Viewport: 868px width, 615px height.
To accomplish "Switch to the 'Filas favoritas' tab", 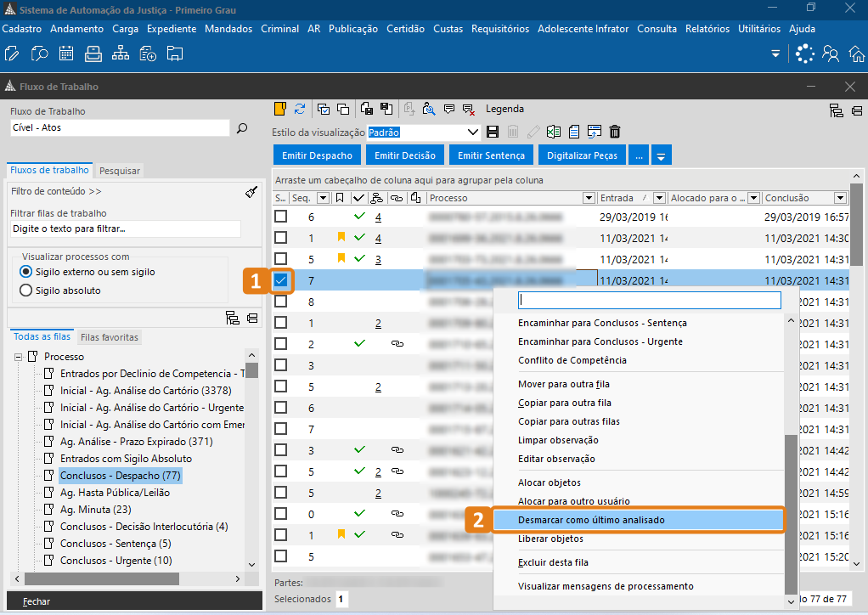I will point(109,337).
